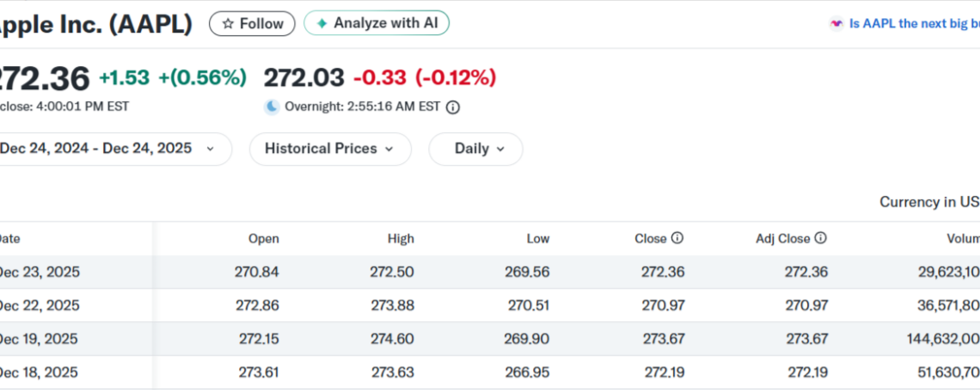The image size is (980, 390).
Task: Click the Low column header
Action: pos(538,239)
